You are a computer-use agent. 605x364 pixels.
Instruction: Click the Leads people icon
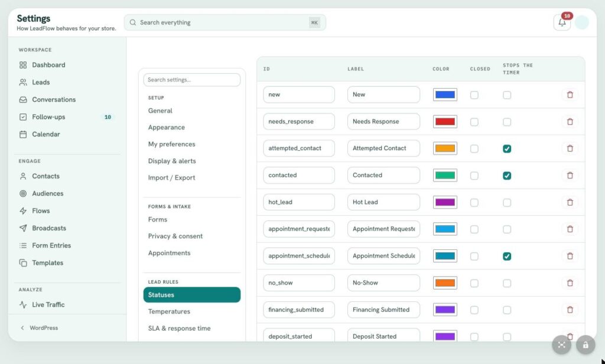coord(23,82)
